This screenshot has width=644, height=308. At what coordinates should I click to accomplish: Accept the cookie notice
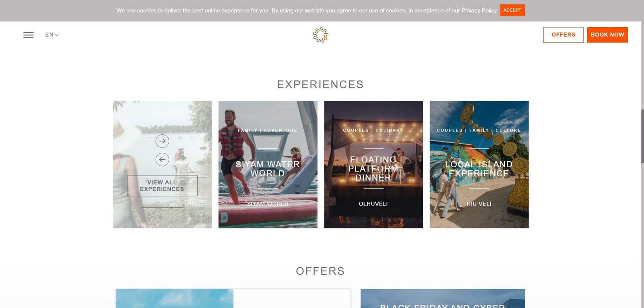click(512, 10)
